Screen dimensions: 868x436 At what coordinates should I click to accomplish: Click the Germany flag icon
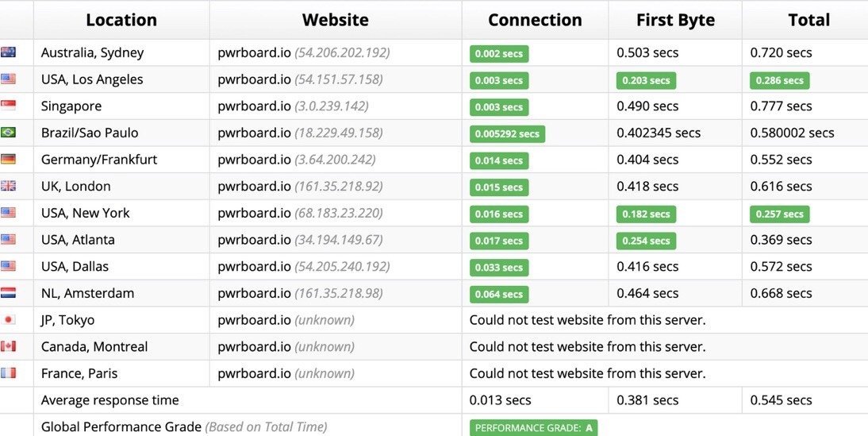coord(8,160)
